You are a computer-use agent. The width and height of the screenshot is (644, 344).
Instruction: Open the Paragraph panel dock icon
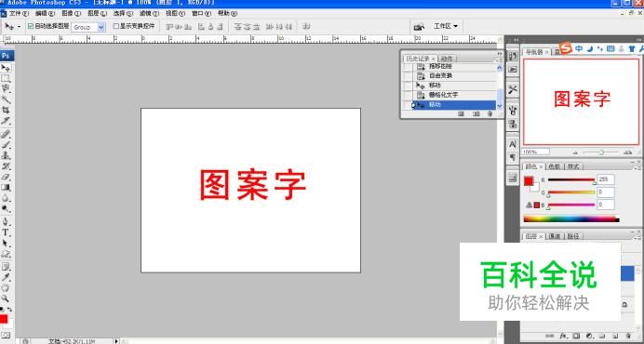tap(512, 157)
